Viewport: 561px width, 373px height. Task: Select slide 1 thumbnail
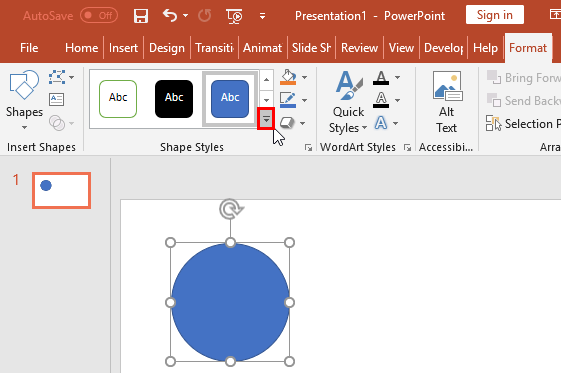[62, 190]
